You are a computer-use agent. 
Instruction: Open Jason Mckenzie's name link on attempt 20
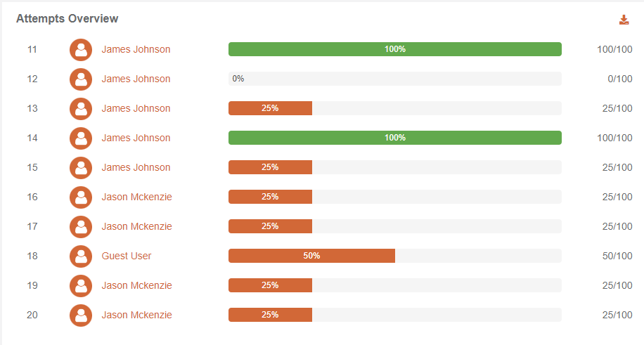[x=136, y=315]
